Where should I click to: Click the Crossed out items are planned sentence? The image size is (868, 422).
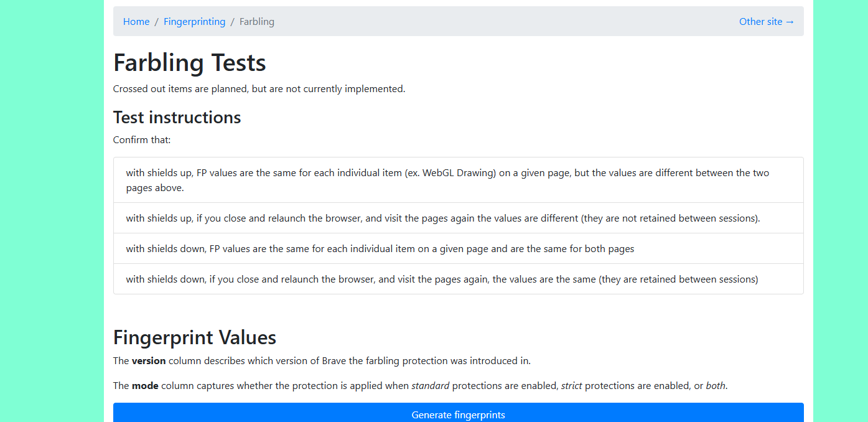point(259,89)
